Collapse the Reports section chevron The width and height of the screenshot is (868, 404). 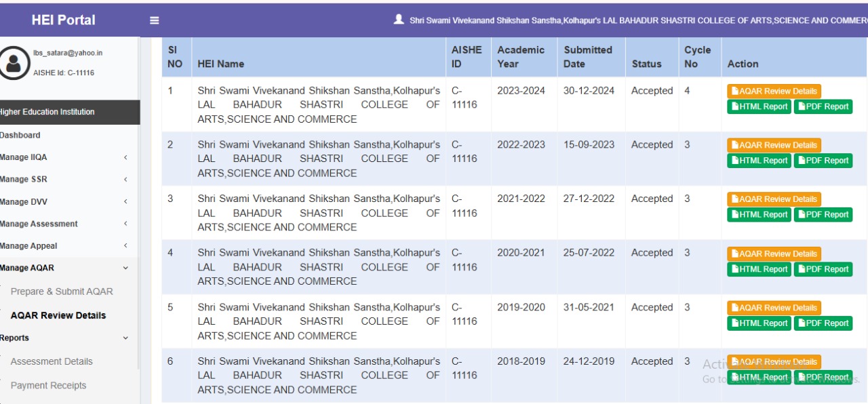click(125, 338)
